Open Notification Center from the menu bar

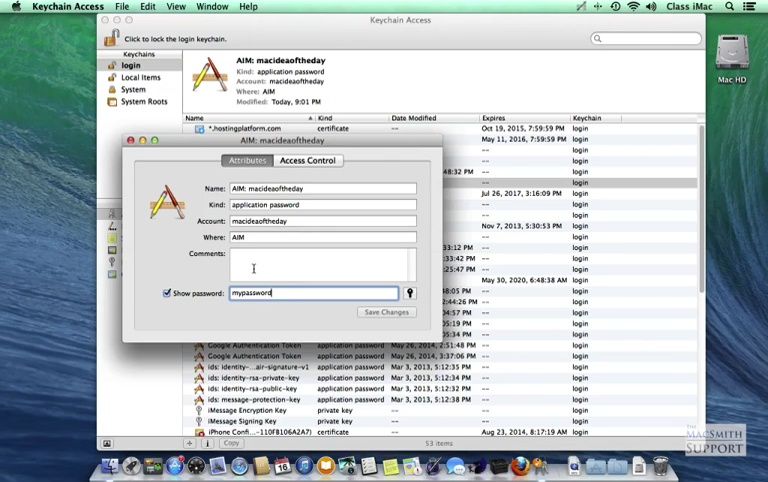click(x=749, y=6)
